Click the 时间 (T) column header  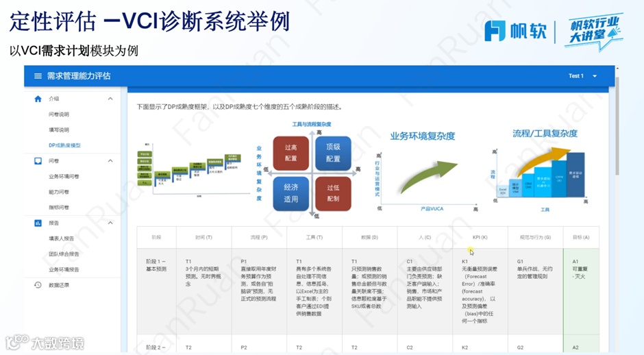(x=203, y=238)
